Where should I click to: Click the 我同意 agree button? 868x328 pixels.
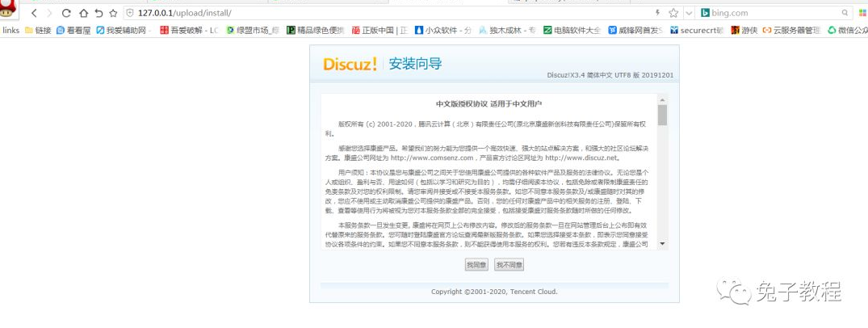click(x=476, y=266)
